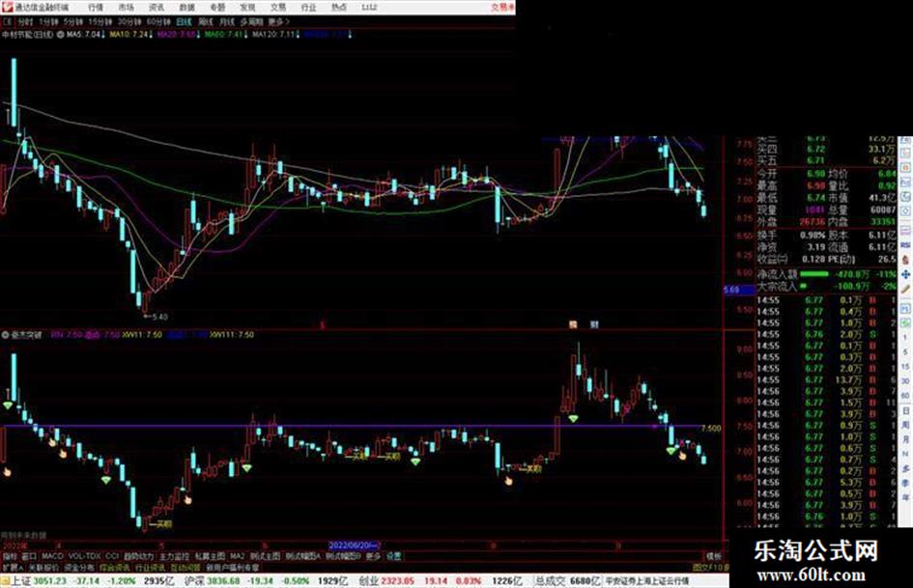The height and width of the screenshot is (588, 913).
Task: Click the sidebar 15-minute period button
Action: coord(905,367)
